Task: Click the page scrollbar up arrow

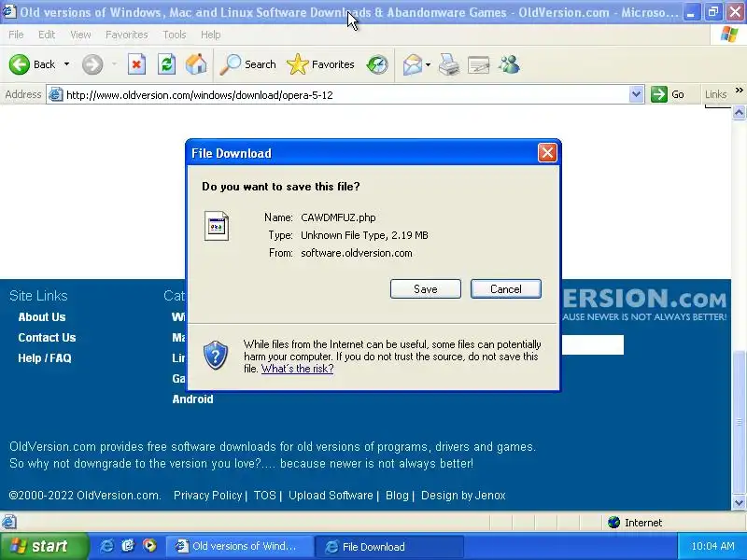Action: [739, 112]
